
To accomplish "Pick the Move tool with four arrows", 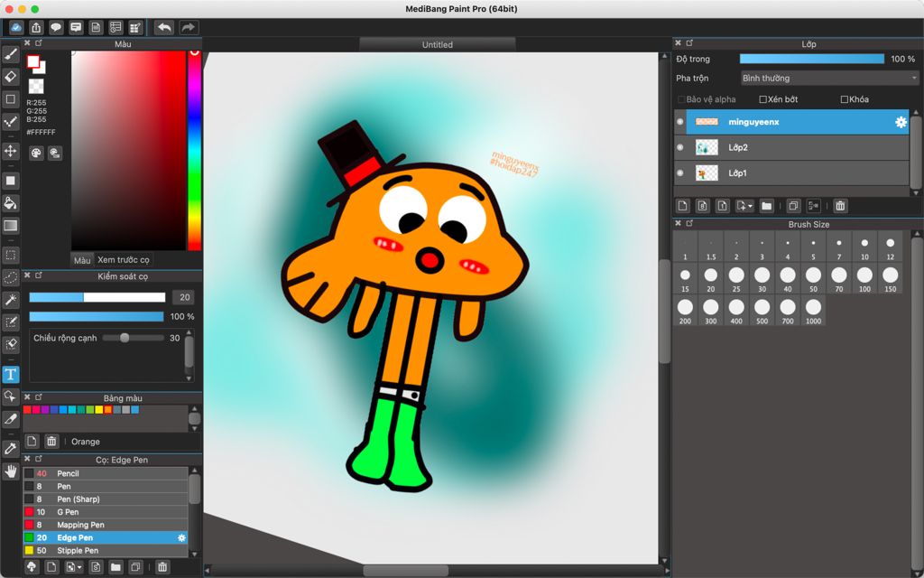I will tap(11, 151).
